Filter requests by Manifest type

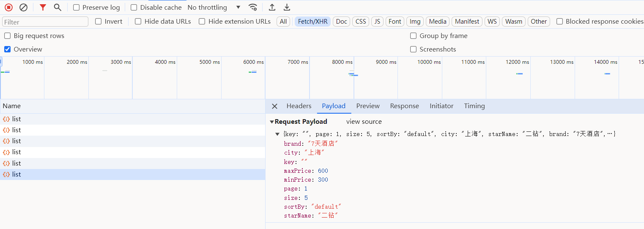pyautogui.click(x=467, y=22)
